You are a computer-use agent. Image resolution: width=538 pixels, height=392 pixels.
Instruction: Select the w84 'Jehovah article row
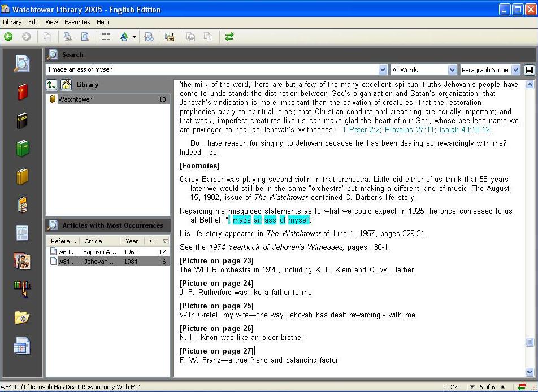pyautogui.click(x=108, y=262)
